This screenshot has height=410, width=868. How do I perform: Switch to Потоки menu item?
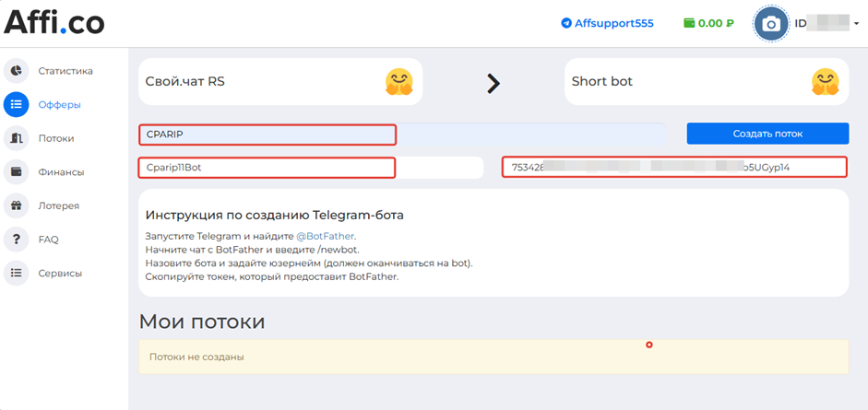point(56,139)
